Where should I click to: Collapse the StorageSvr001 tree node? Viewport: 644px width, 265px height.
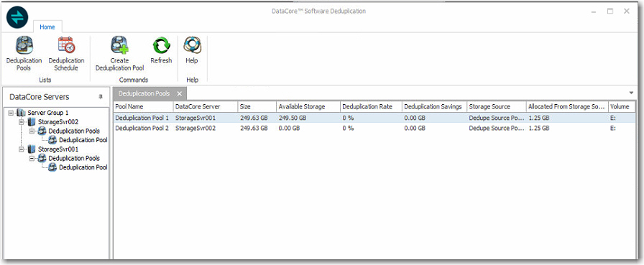[21, 149]
